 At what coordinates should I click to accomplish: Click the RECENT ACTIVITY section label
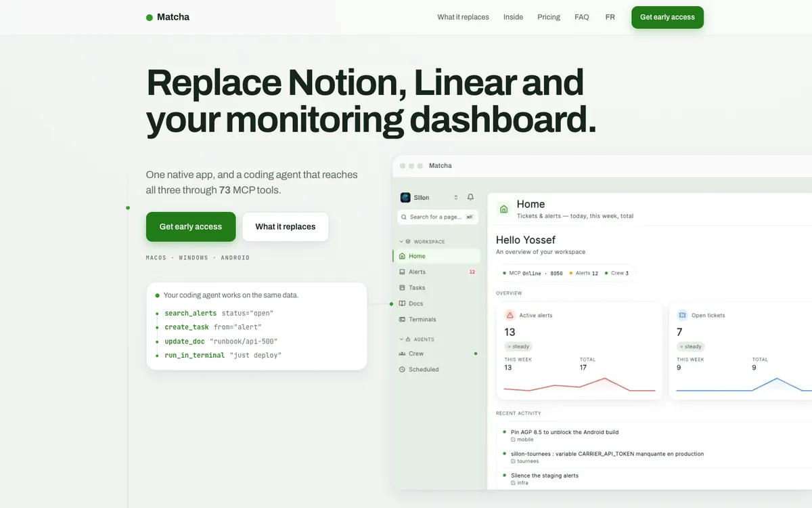518,413
